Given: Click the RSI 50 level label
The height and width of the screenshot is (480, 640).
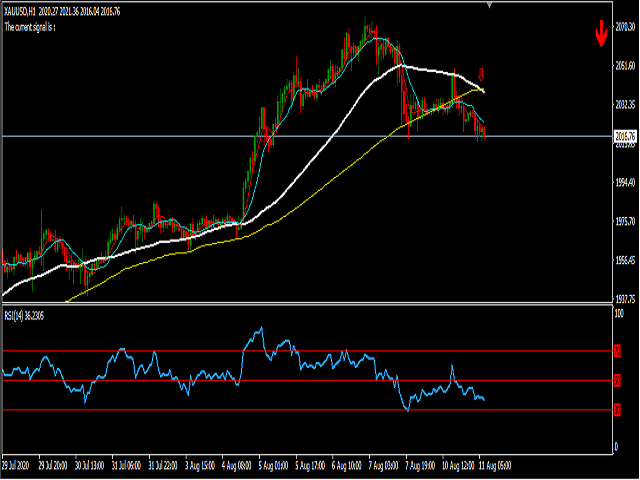Looking at the screenshot, I should (618, 381).
